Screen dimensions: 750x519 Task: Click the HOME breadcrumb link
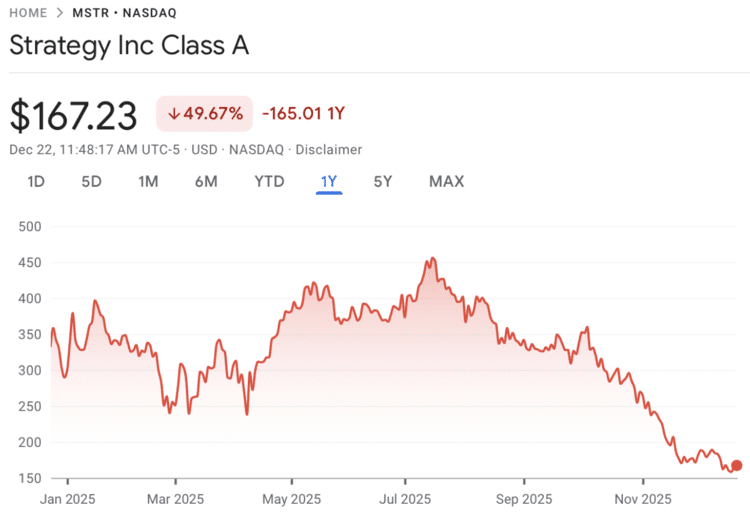(x=30, y=14)
